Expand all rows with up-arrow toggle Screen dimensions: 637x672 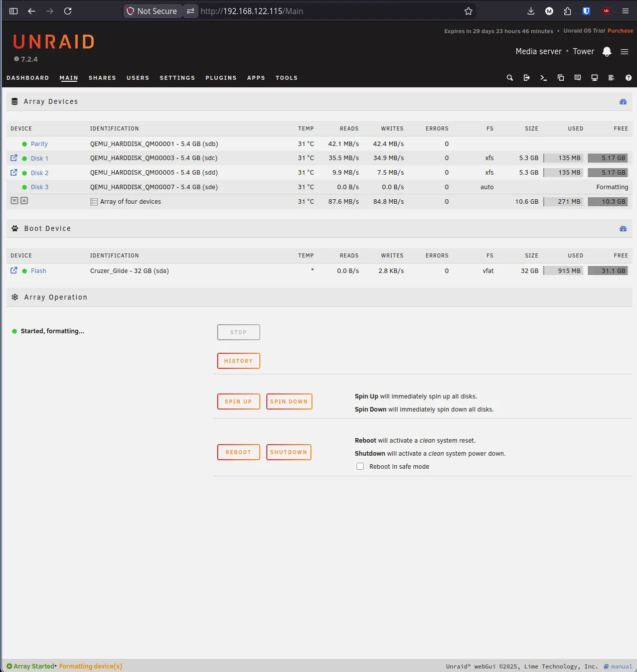coord(24,201)
